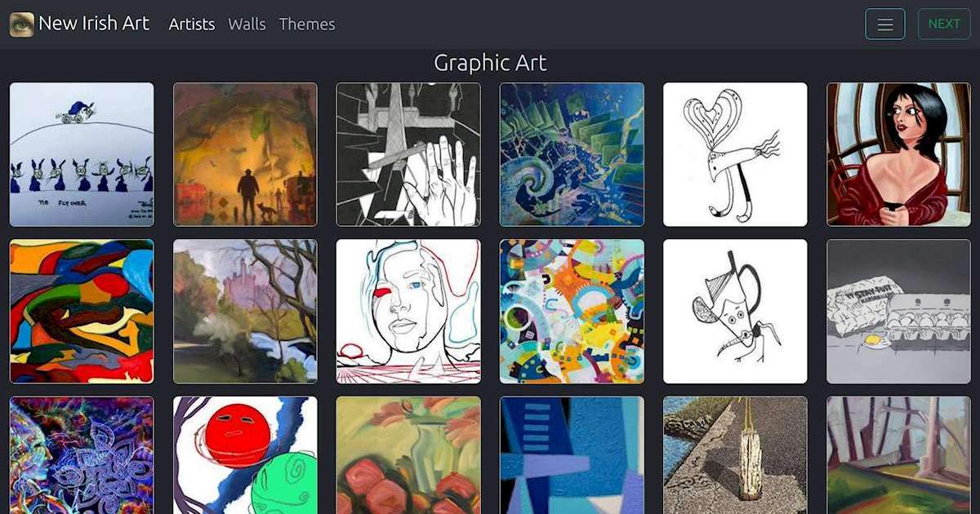Open the rabbits 'Fly Over' cartoon artwork
Screen dimensions: 980x514
point(82,153)
